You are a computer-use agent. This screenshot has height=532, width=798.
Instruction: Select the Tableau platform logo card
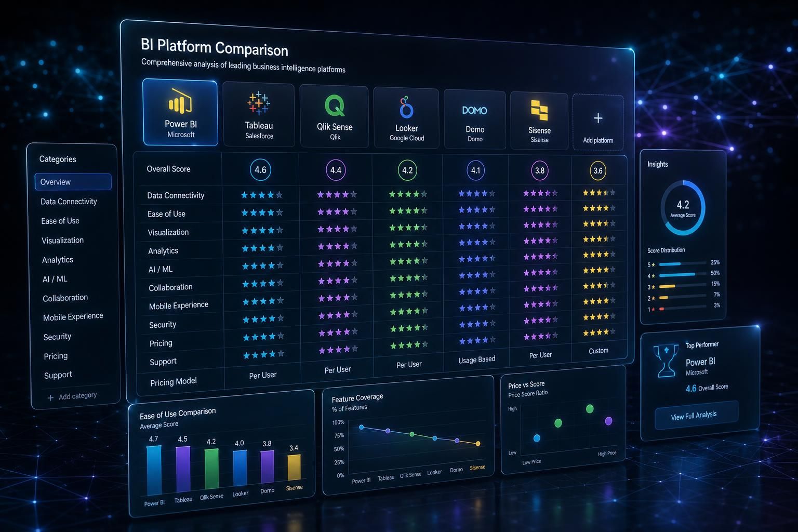(259, 115)
